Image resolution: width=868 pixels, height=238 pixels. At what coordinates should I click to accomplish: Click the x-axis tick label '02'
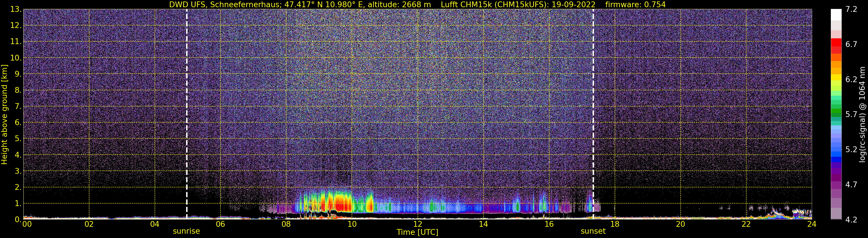(x=89, y=224)
